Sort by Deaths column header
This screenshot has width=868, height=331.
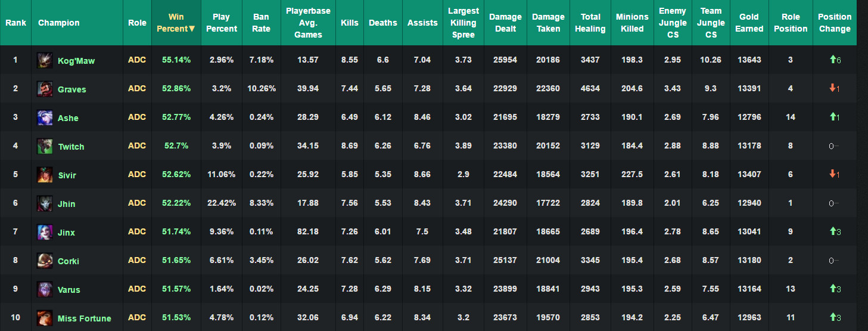tap(383, 23)
